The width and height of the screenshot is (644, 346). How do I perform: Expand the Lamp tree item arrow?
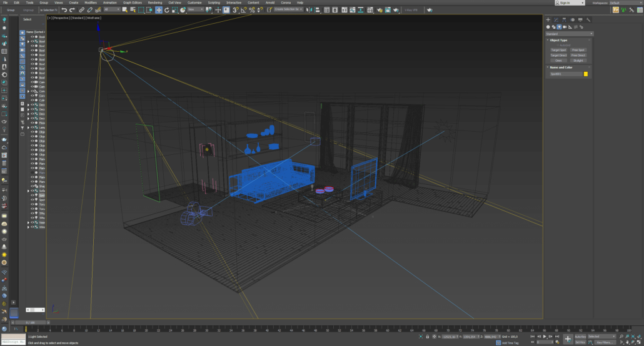click(28, 127)
